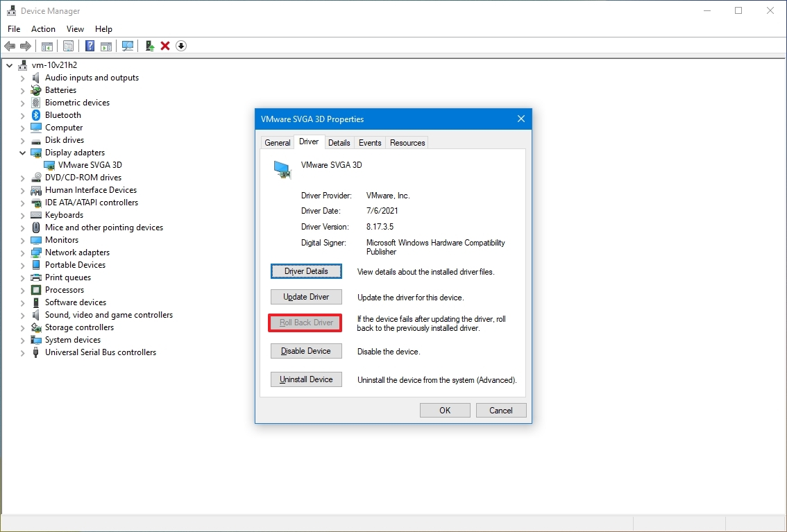Collapse the Display adapters category

point(23,153)
